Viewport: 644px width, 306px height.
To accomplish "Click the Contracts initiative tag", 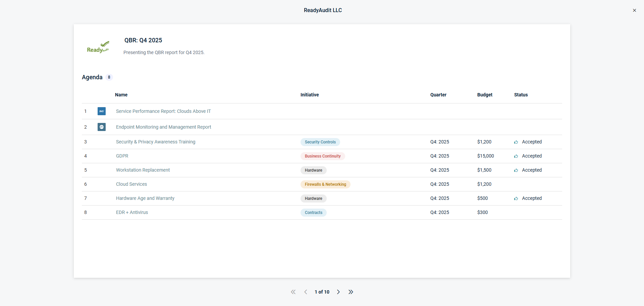I will tap(313, 213).
